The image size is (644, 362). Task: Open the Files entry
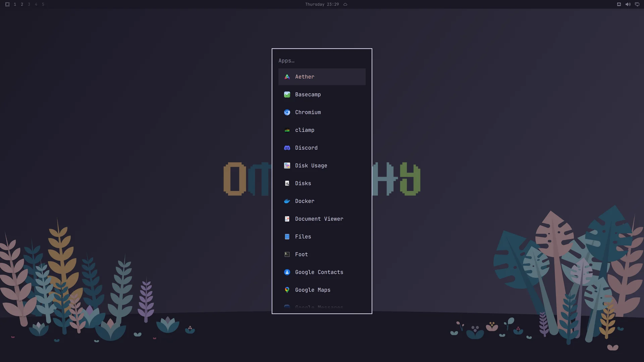point(322,237)
